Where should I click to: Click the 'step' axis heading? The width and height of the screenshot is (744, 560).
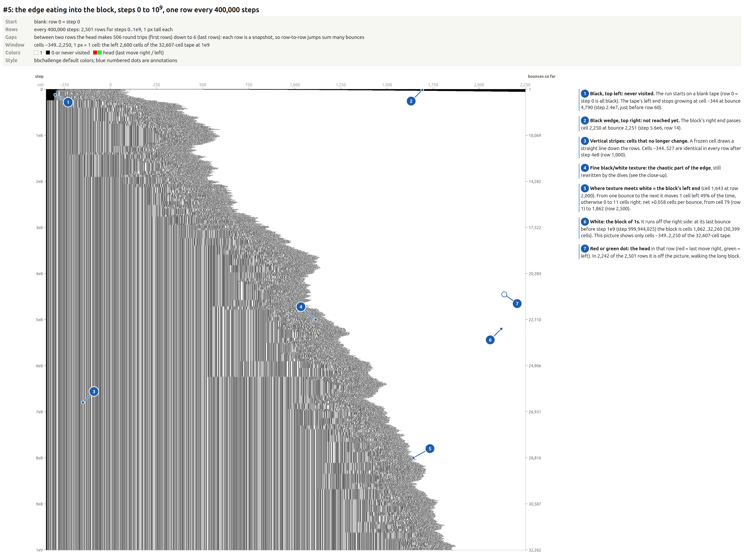pyautogui.click(x=39, y=77)
